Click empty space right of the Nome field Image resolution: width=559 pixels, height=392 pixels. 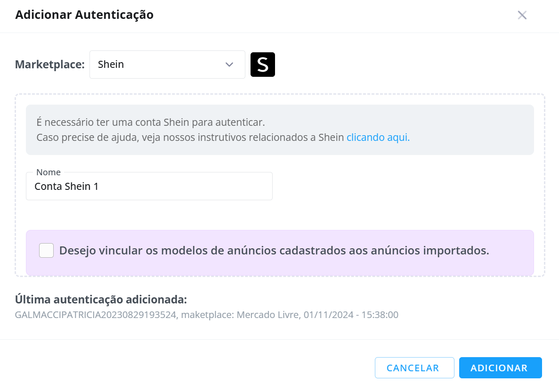pyautogui.click(x=403, y=186)
